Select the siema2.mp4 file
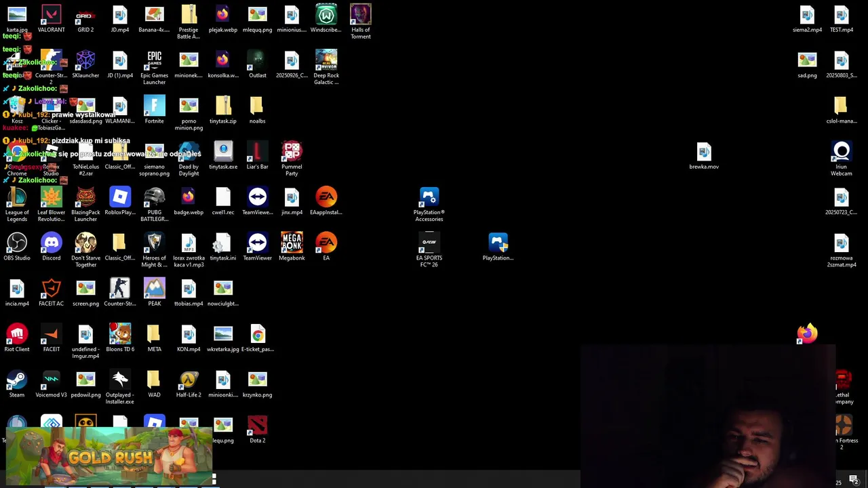This screenshot has height=488, width=868. [x=807, y=19]
